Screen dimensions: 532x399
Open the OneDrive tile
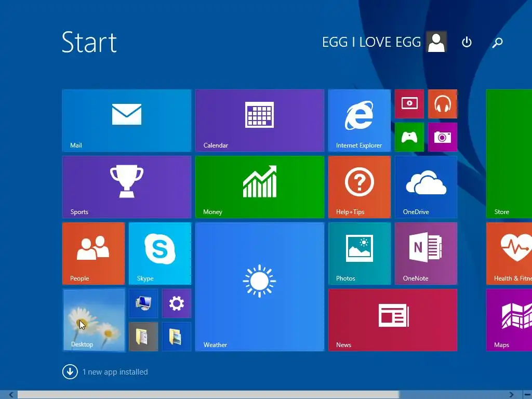pos(426,187)
